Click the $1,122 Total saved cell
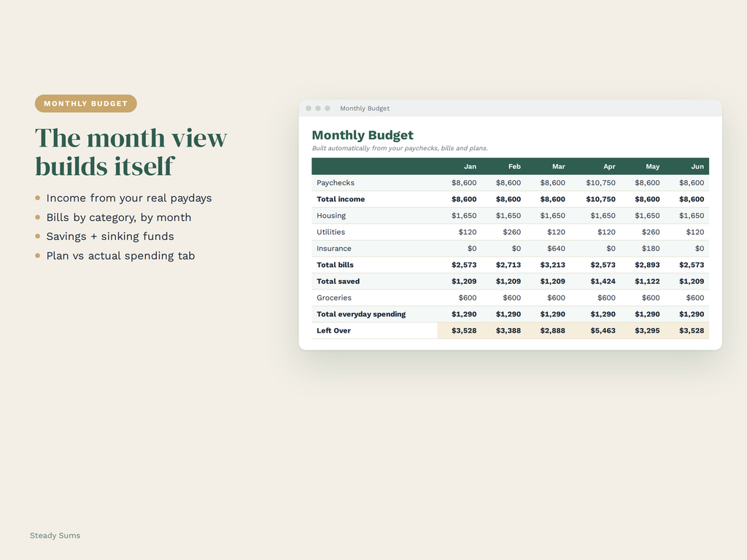This screenshot has width=747, height=560. (648, 281)
